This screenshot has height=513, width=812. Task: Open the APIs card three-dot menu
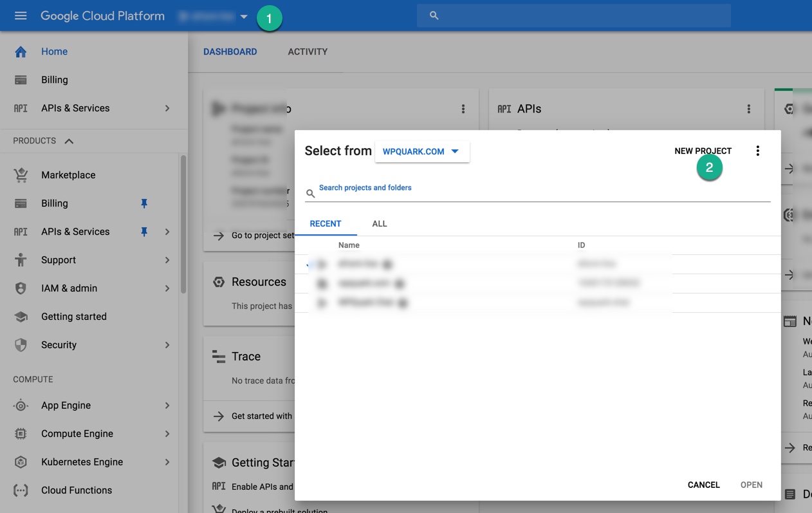click(x=749, y=109)
